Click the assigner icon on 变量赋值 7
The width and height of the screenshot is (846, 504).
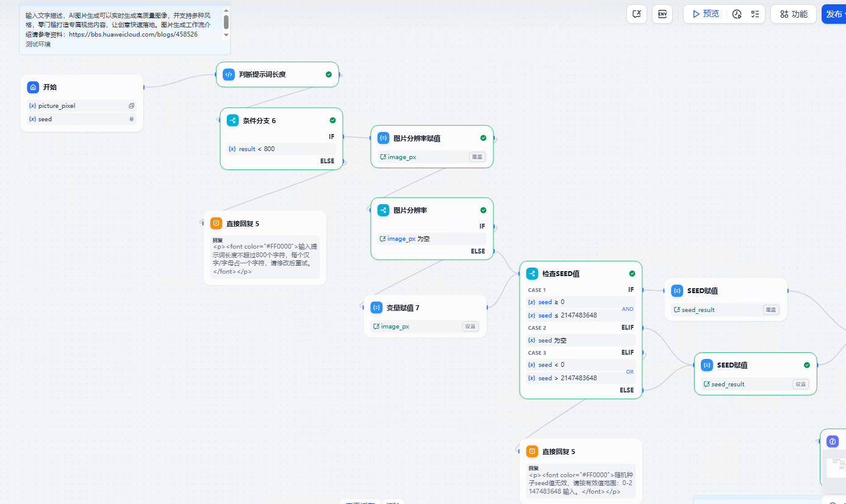[x=376, y=308]
